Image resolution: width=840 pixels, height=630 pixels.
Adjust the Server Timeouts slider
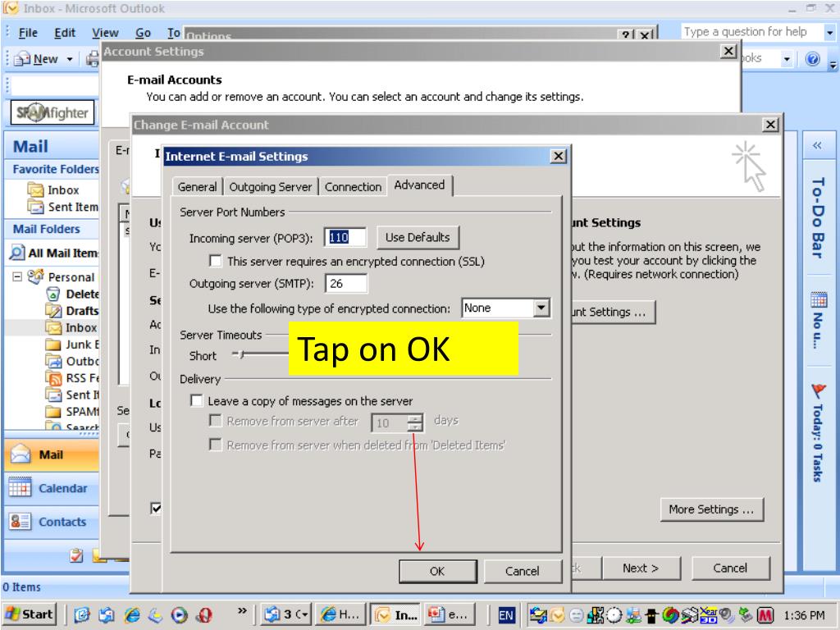(242, 354)
